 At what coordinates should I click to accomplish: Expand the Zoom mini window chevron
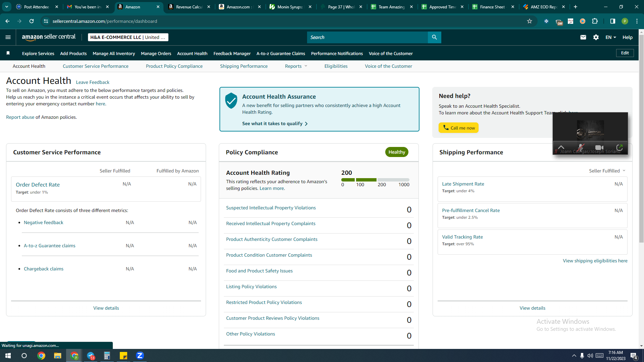pyautogui.click(x=561, y=147)
